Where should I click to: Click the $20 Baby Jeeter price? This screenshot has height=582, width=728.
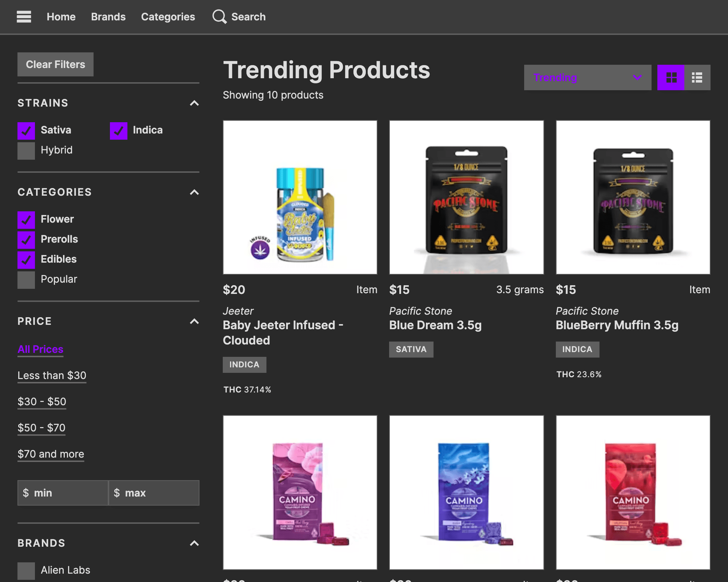pos(234,290)
